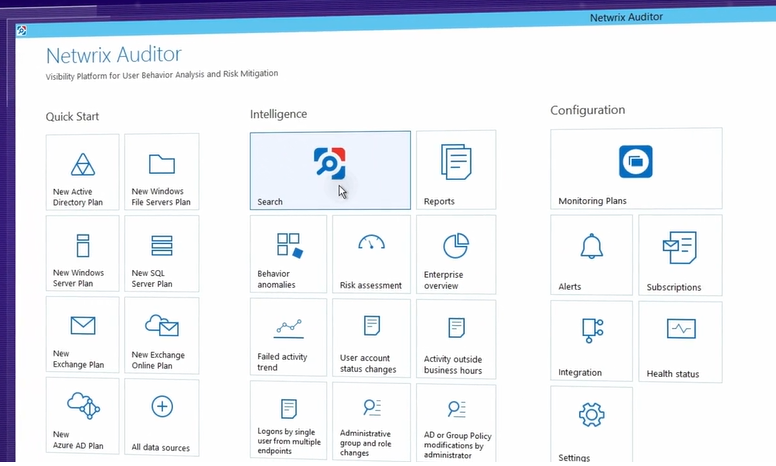
Task: Open the New Azure AD Plan tile
Action: 83,416
